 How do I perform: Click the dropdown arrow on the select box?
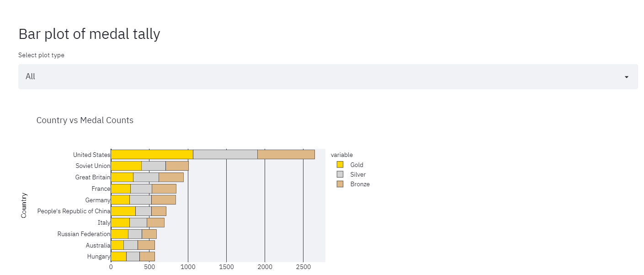point(626,77)
